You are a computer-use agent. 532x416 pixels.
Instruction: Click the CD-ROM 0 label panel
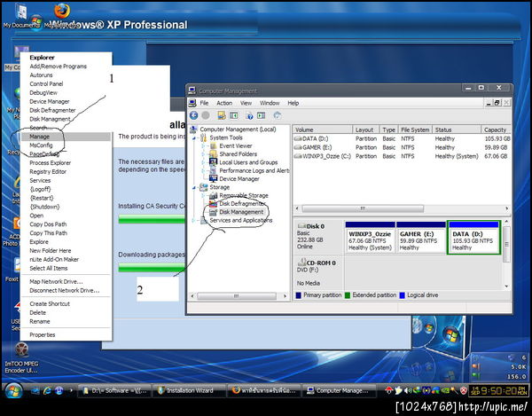coord(318,273)
